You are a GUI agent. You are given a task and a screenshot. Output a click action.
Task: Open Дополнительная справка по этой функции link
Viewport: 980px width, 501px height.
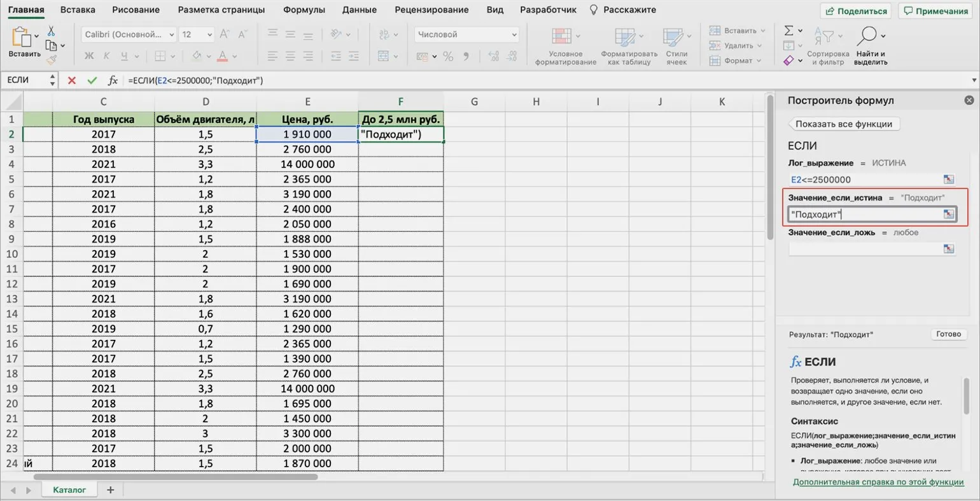click(x=878, y=482)
